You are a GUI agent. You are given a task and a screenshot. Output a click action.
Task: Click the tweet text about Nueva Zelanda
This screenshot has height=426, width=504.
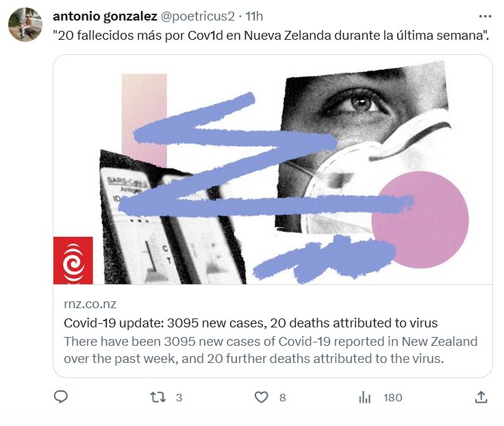click(271, 36)
